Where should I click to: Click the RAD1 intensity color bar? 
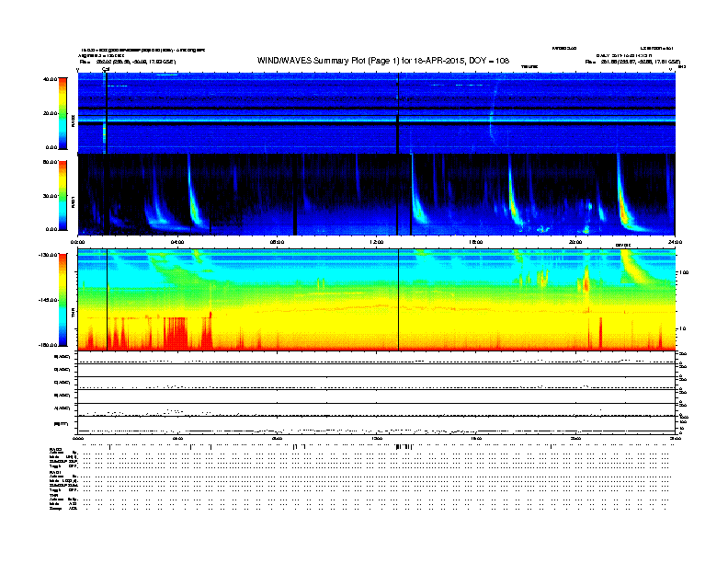[63, 196]
